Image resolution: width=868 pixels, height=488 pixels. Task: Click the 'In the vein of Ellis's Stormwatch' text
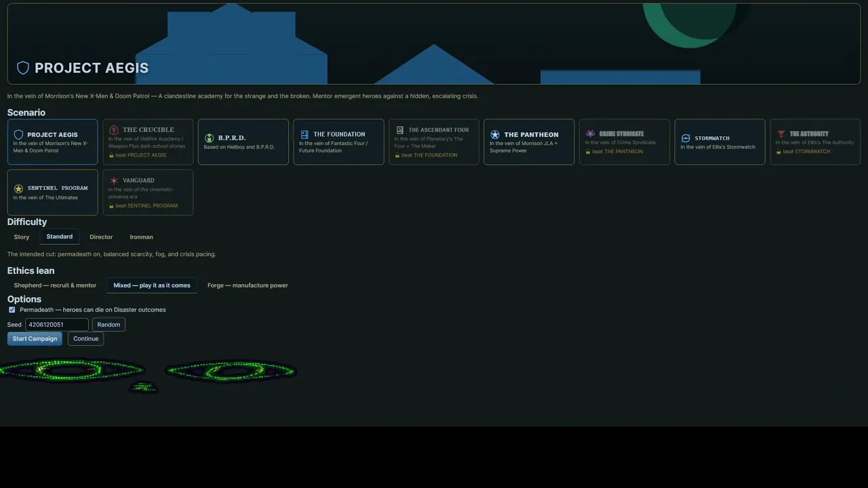pos(717,147)
